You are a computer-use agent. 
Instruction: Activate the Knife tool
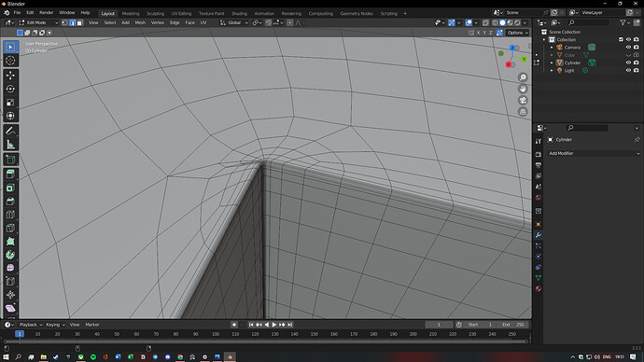(10, 229)
